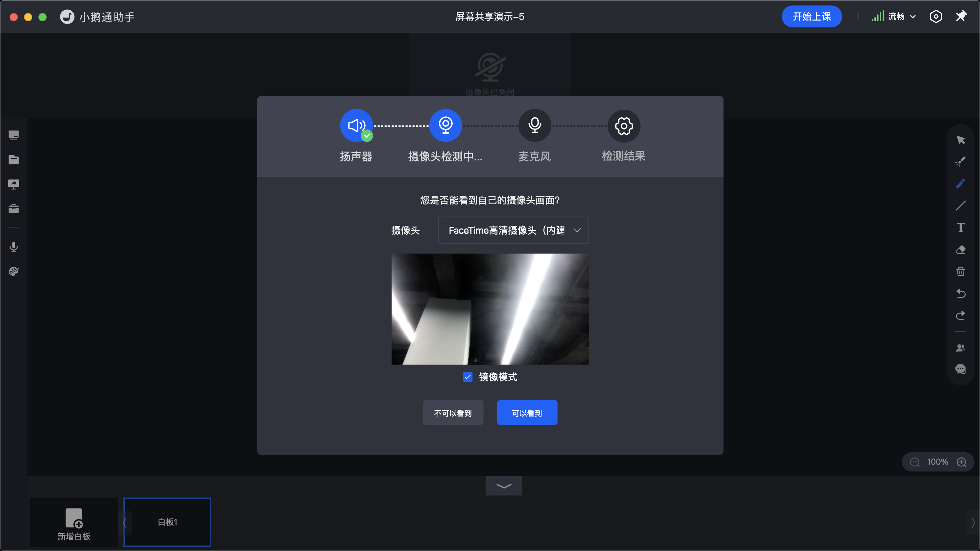The height and width of the screenshot is (551, 980).
Task: Collapse the bottom whiteboard panel chevron
Action: coord(504,486)
